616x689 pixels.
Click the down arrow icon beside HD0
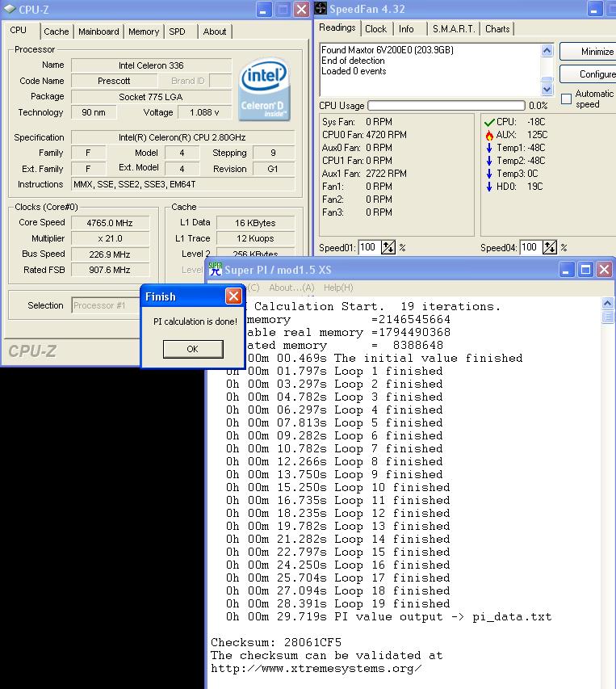coord(489,187)
